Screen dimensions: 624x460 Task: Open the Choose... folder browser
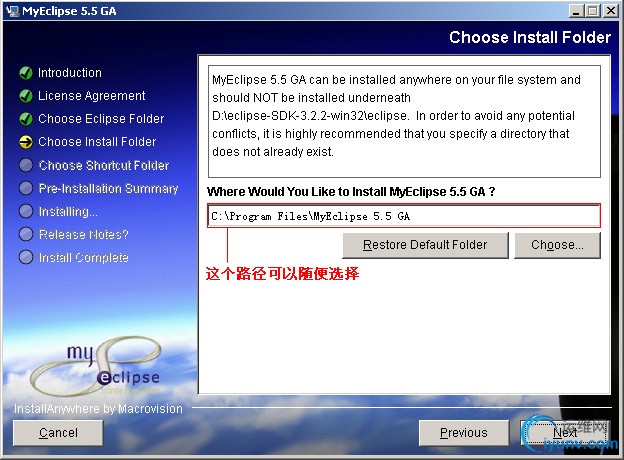(x=558, y=245)
